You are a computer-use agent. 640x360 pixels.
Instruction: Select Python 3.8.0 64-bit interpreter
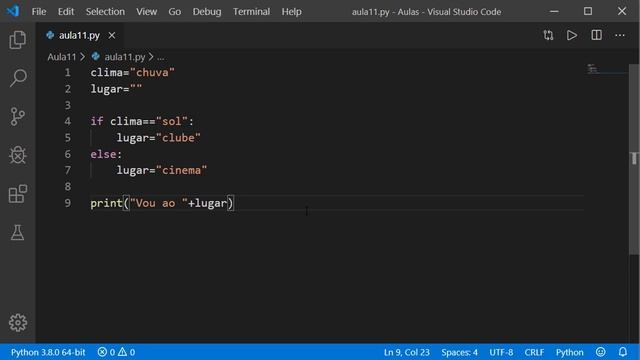coord(48,352)
